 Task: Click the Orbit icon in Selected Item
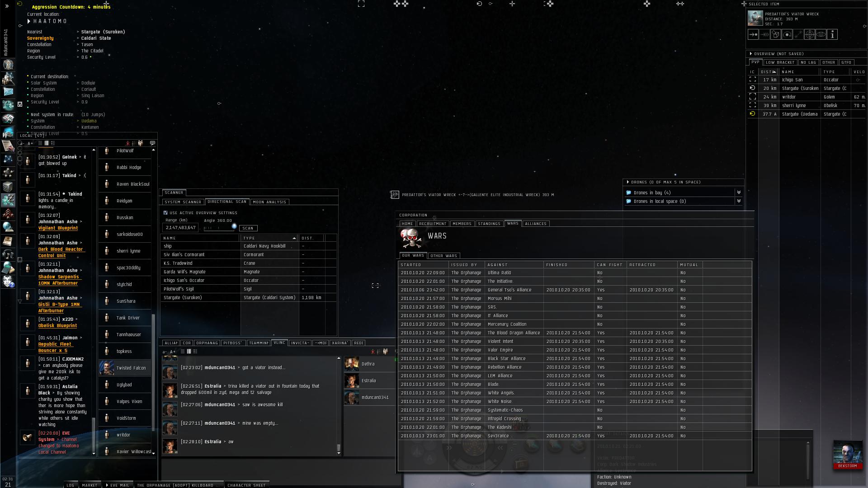[787, 34]
